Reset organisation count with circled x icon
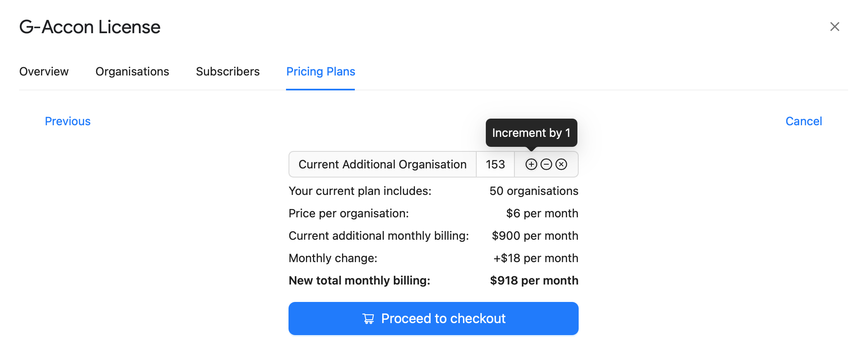The height and width of the screenshot is (360, 868). tap(561, 164)
